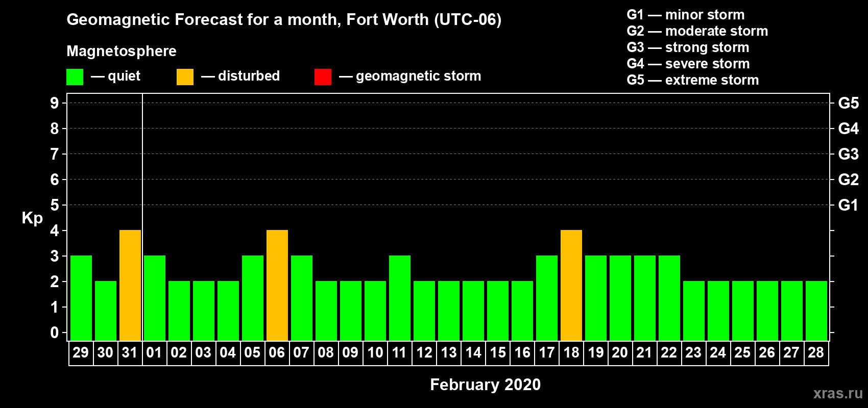The image size is (868, 408).
Task: Click the green bar for day 29
Action: click(x=81, y=298)
